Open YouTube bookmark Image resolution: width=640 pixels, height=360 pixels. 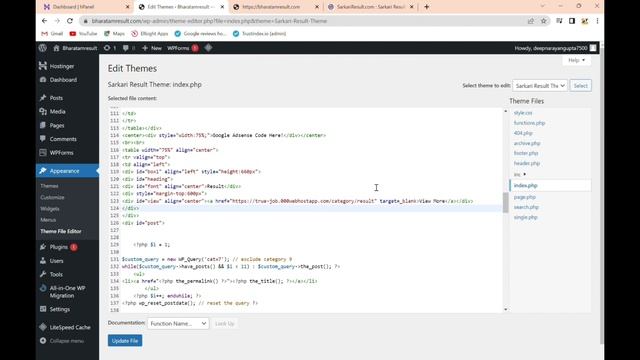(83, 34)
